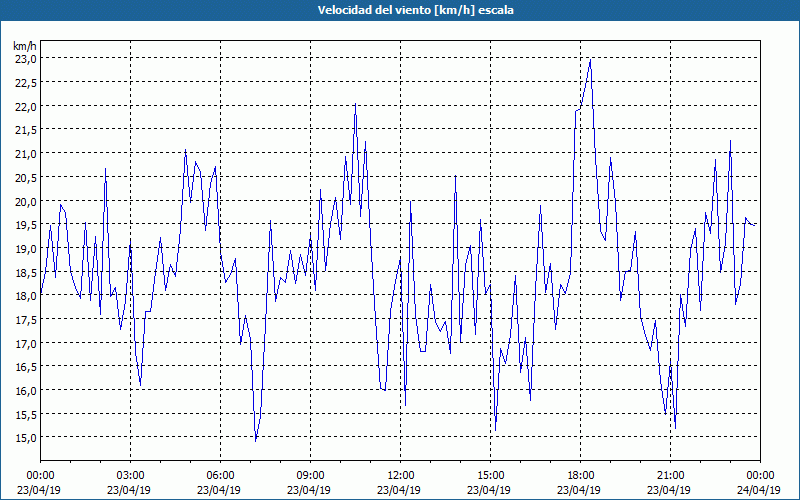
Task: Click the '00:00' time label above 24/04/19
Action: (760, 476)
